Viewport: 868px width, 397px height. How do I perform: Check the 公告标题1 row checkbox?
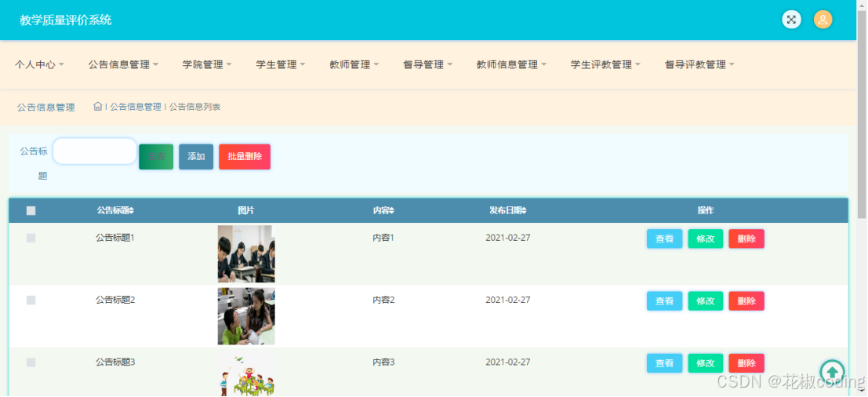[31, 238]
